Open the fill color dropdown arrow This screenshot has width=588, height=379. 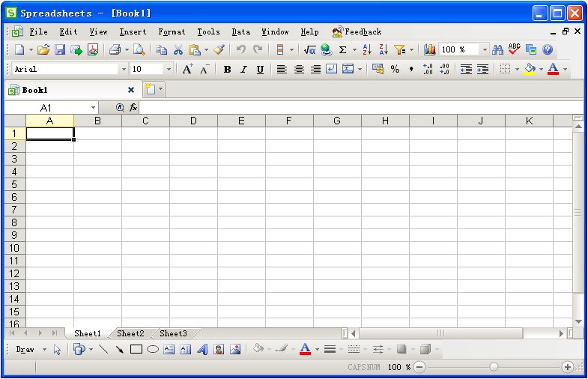click(x=541, y=70)
